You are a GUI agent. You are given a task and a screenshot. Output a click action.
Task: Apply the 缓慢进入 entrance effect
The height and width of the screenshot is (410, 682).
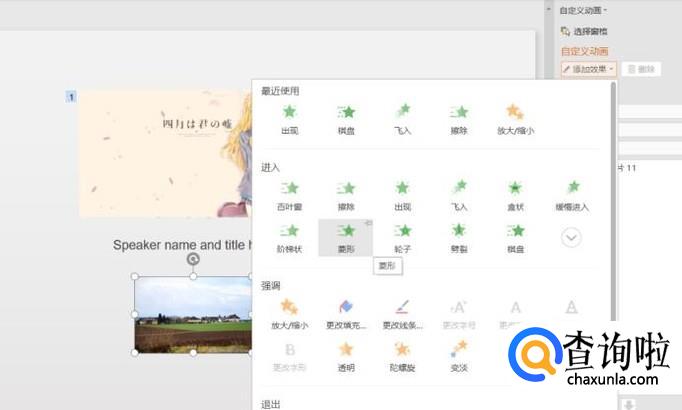point(572,196)
